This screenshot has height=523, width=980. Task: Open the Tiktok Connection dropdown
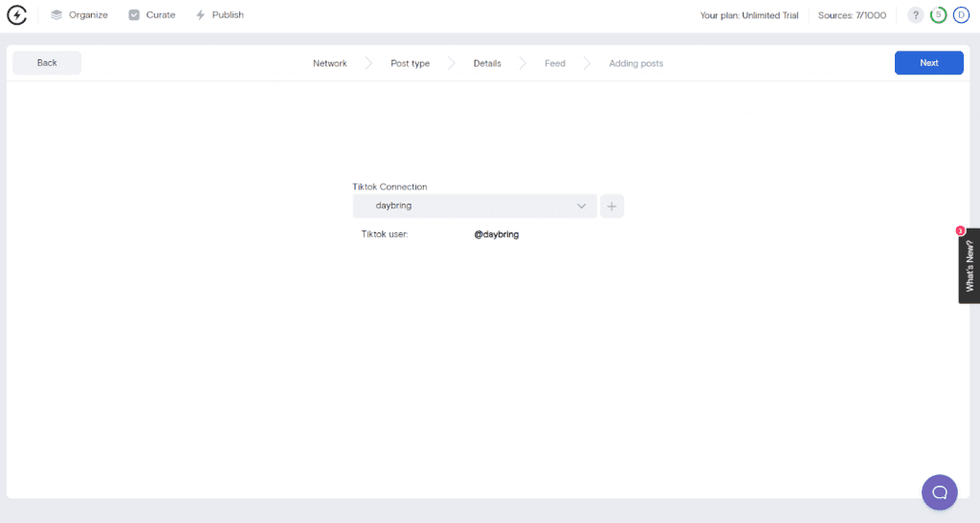pos(475,206)
